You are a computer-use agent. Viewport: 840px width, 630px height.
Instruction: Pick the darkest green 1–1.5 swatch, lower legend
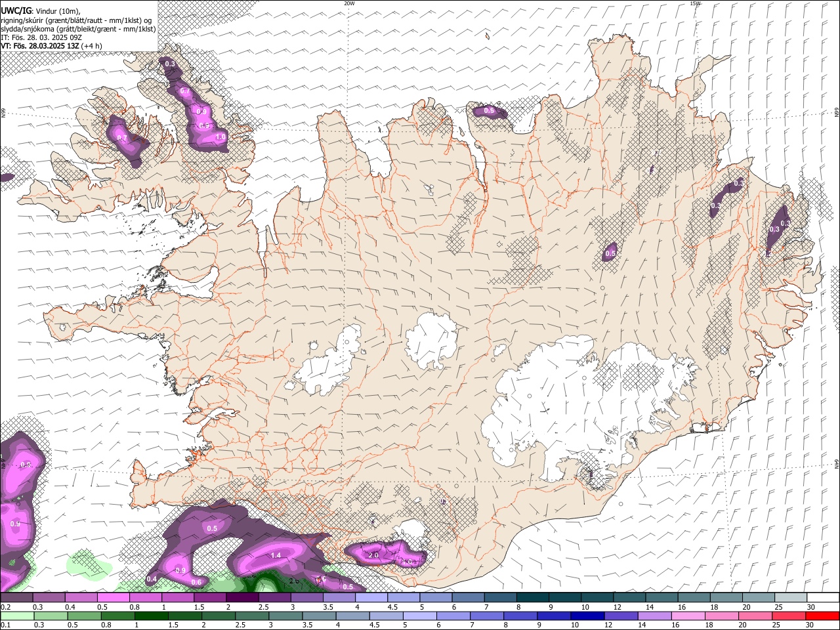click(152, 616)
